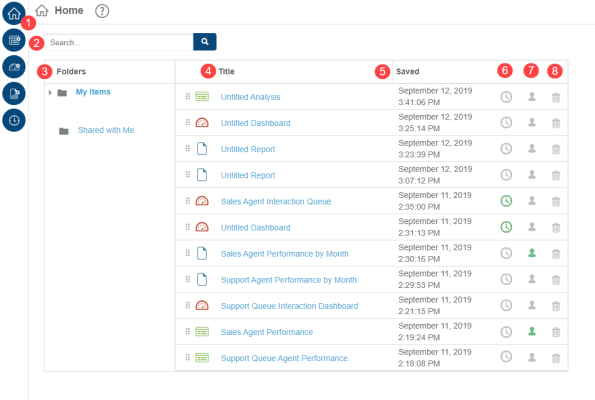This screenshot has height=400, width=595.
Task: Open Support Queue Agent Performance analysis
Action: [x=284, y=358]
